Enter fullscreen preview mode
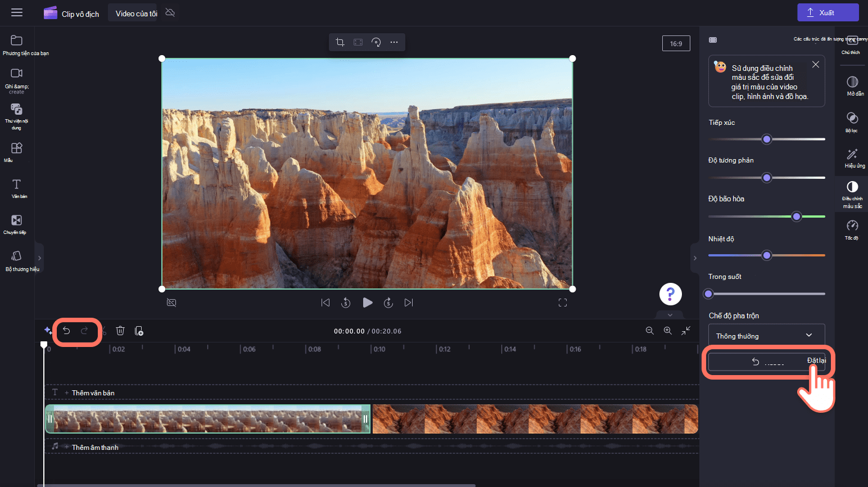 coord(562,303)
